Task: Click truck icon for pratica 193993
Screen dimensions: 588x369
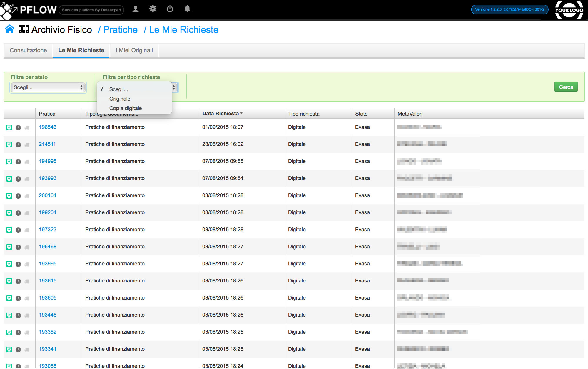Action: (x=27, y=179)
